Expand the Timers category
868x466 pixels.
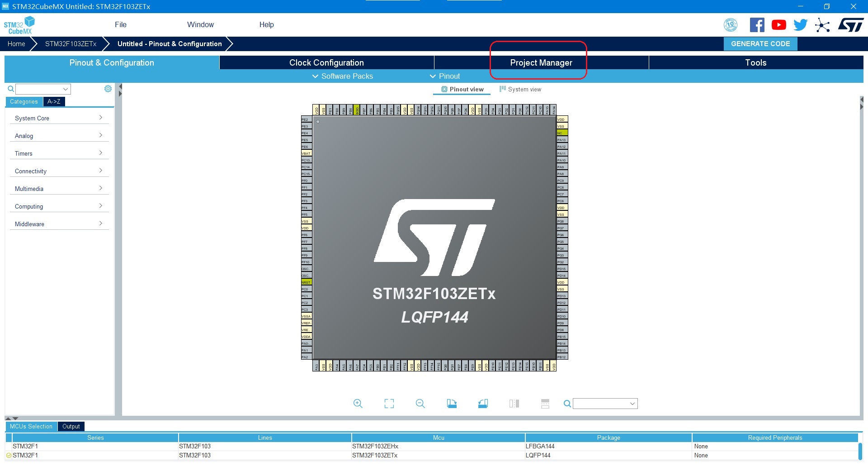[x=59, y=153]
